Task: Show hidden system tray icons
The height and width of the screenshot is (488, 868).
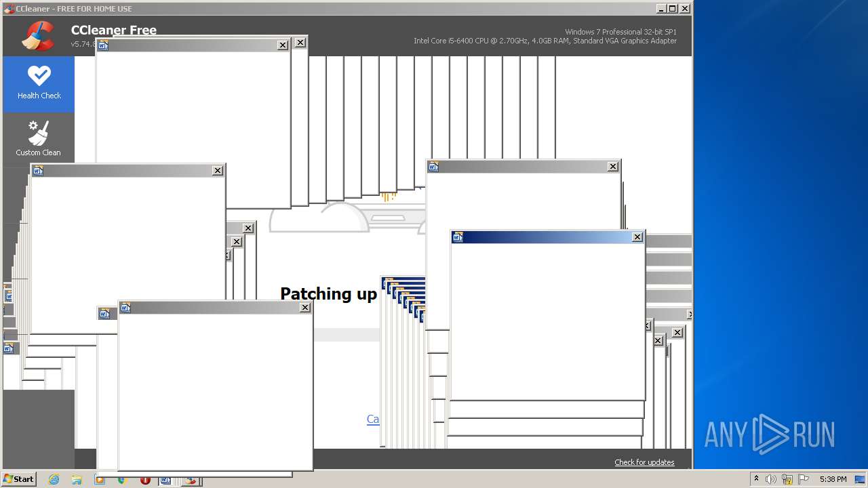Action: [x=756, y=479]
